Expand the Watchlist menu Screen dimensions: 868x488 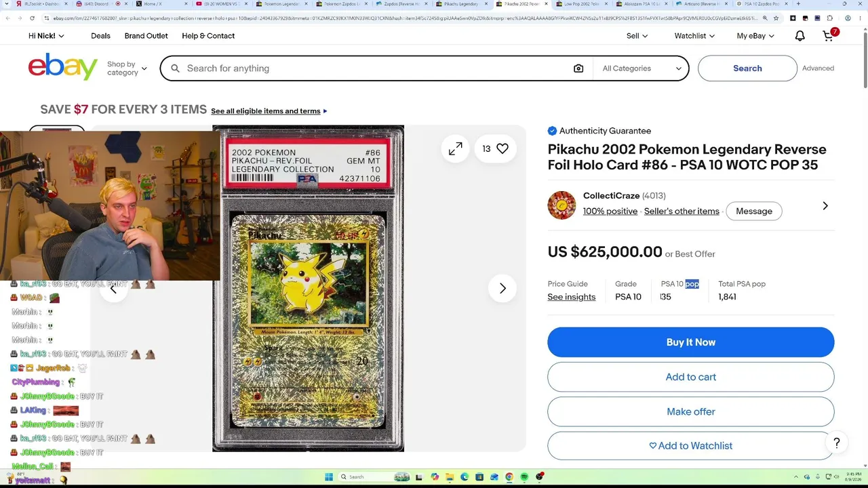coord(694,36)
